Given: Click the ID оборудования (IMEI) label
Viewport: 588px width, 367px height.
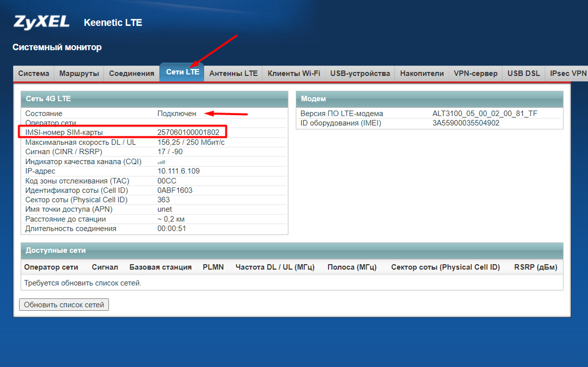Looking at the screenshot, I should coord(341,123).
